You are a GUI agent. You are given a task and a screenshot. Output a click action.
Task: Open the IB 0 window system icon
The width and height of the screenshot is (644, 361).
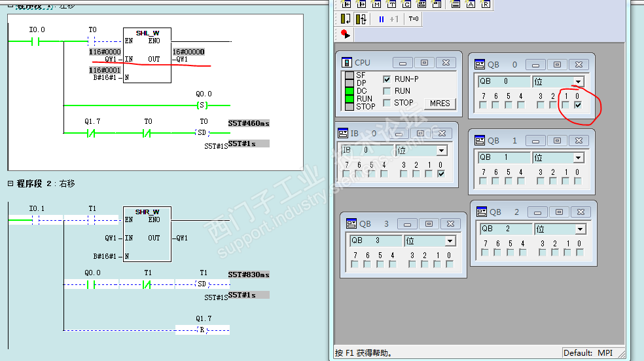(x=342, y=133)
